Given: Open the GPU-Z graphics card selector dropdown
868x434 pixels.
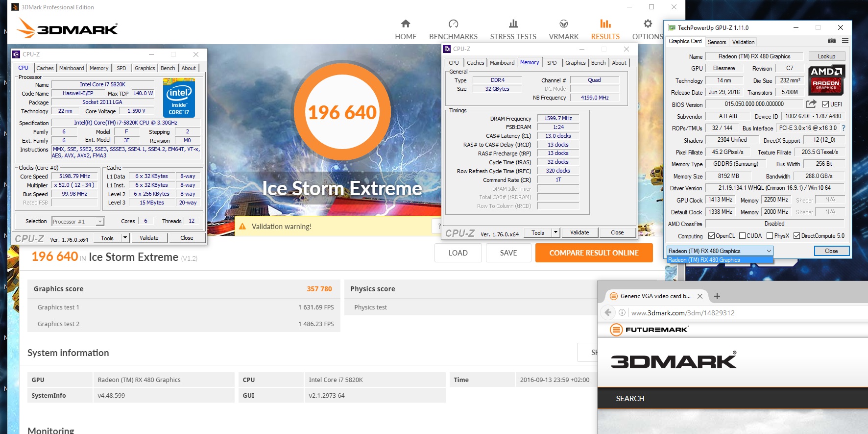Looking at the screenshot, I should click(x=720, y=251).
